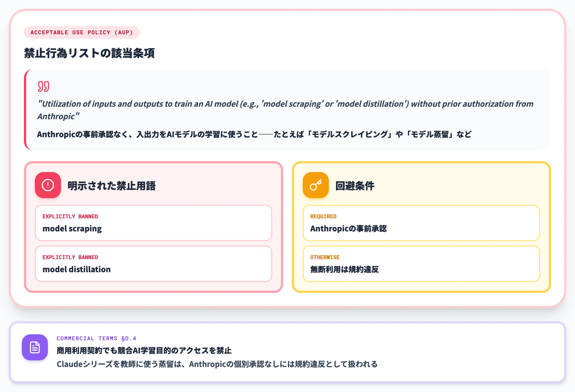Screen dimensions: 575x392
Task: Click the EXPLICITLY BANNED label above model distillation
Action: 70,257
